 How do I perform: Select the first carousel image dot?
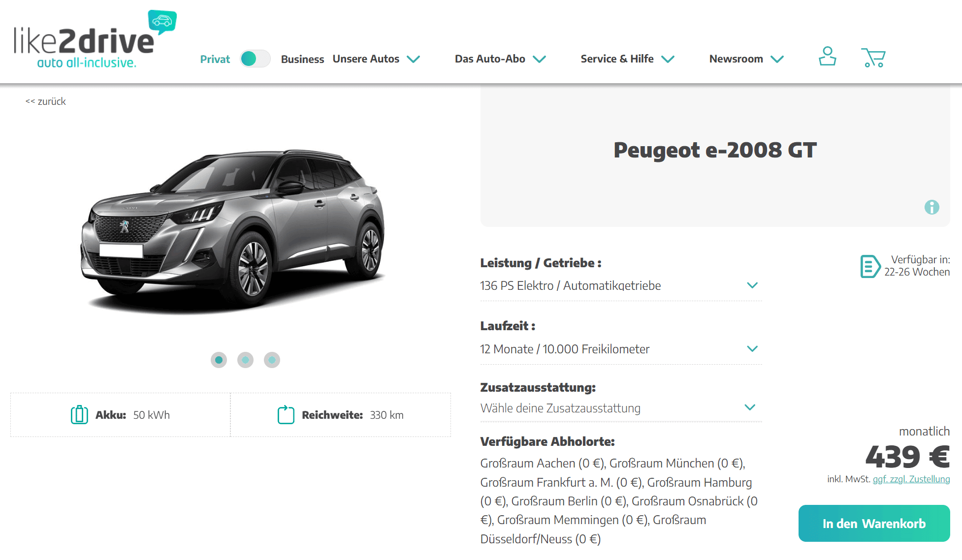(x=219, y=360)
